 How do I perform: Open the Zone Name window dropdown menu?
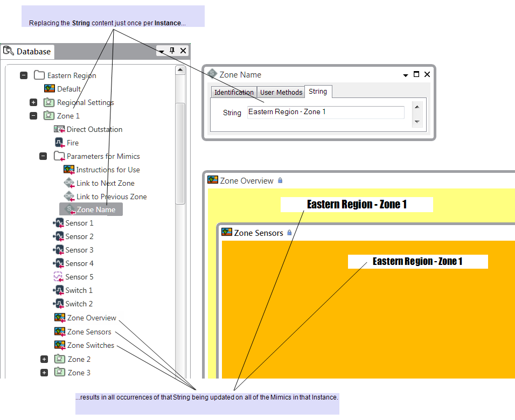point(406,75)
